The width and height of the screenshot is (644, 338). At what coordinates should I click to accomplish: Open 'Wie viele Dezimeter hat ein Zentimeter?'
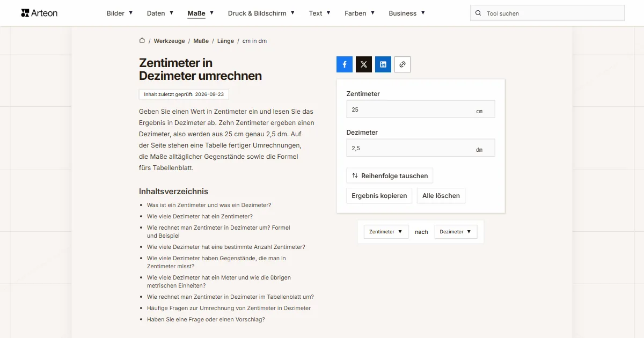pyautogui.click(x=200, y=216)
